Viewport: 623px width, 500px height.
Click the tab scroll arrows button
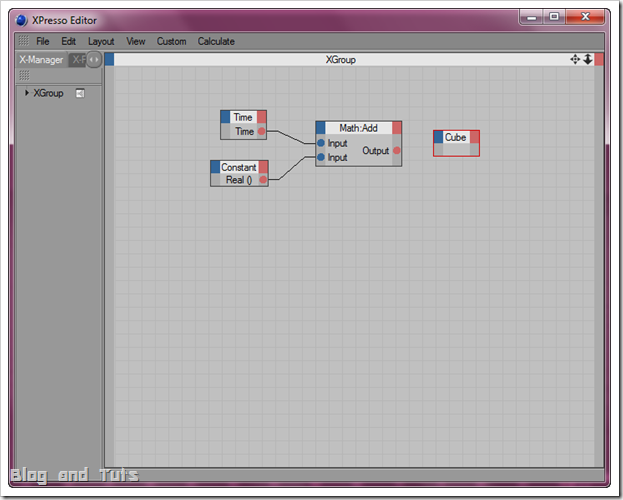pos(94,60)
